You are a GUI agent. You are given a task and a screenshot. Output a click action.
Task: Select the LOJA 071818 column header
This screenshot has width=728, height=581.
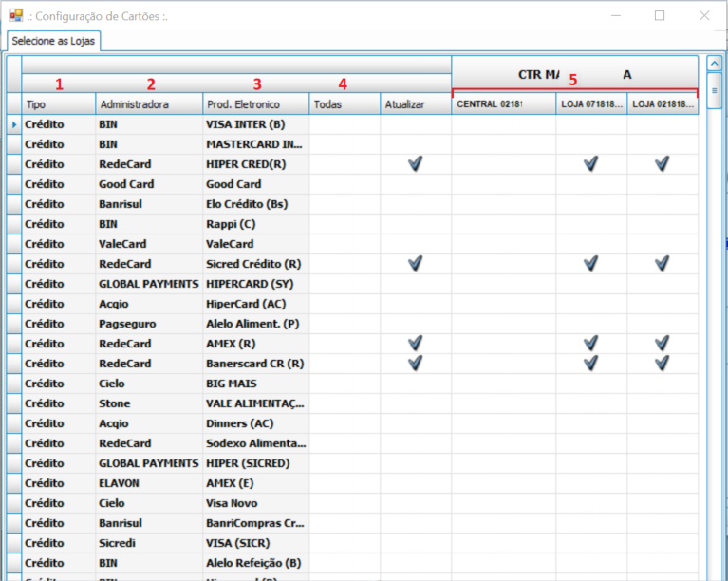pyautogui.click(x=591, y=104)
